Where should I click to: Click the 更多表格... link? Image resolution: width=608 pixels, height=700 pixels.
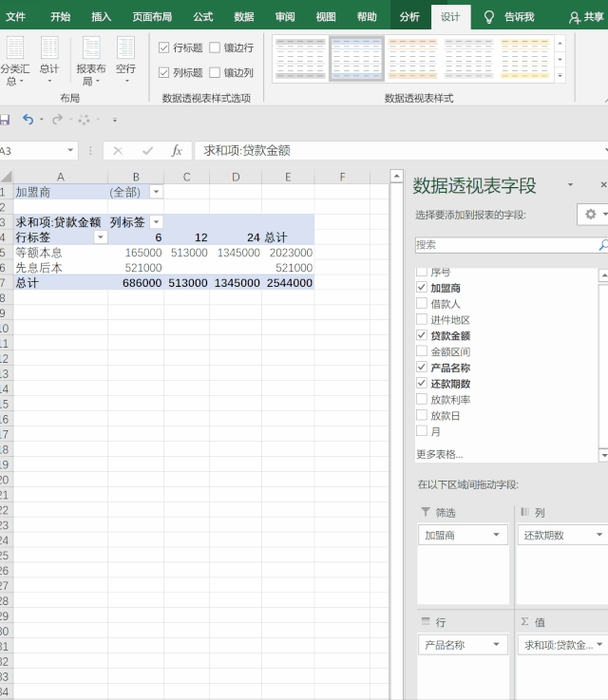point(439,454)
